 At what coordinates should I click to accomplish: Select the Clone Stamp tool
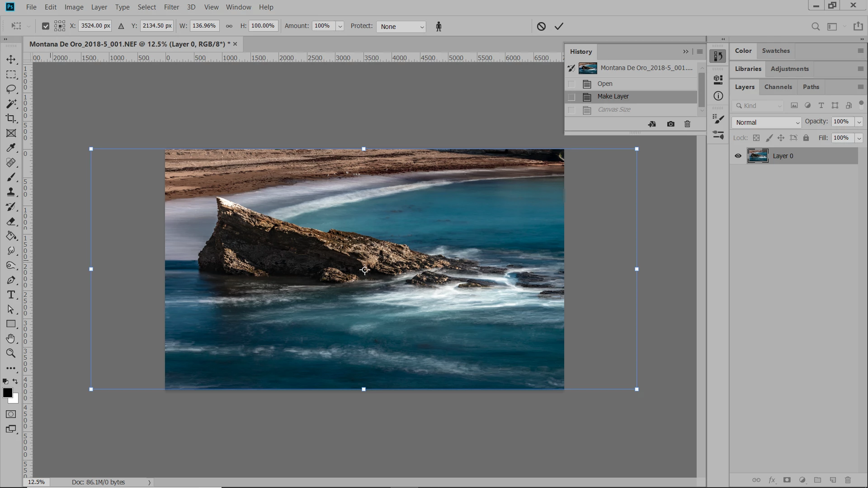[11, 192]
